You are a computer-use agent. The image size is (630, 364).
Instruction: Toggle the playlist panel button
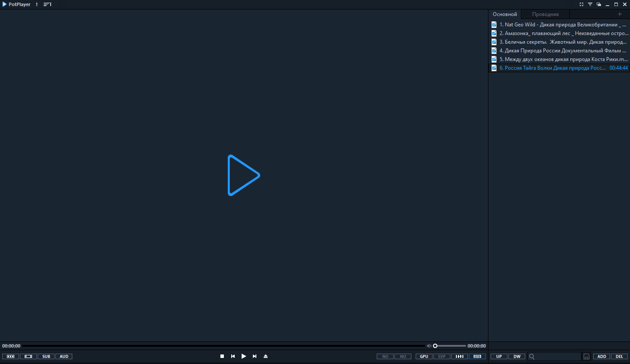pos(477,357)
